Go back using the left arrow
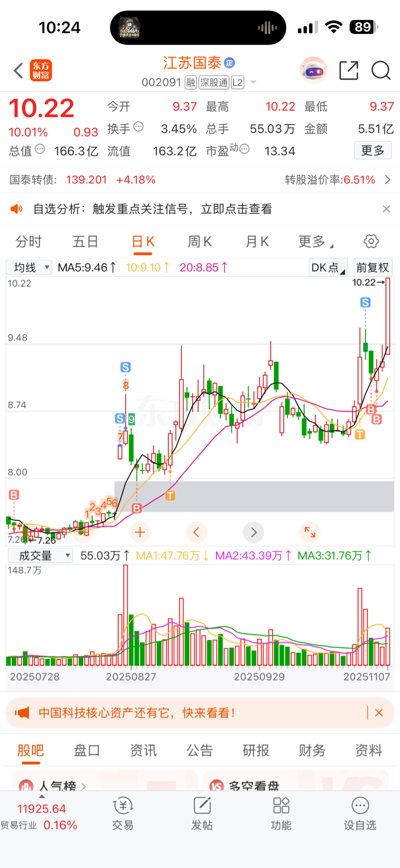The height and width of the screenshot is (868, 400). tap(19, 70)
